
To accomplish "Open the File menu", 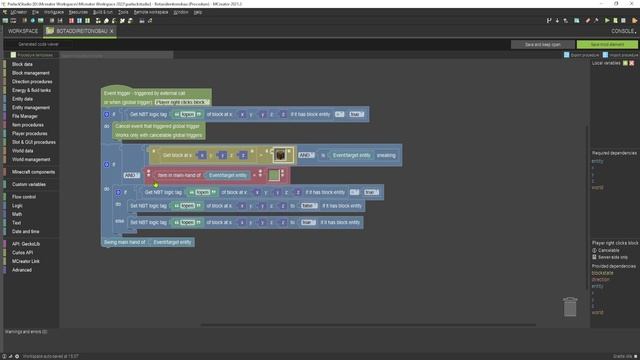I will tap(36, 12).
